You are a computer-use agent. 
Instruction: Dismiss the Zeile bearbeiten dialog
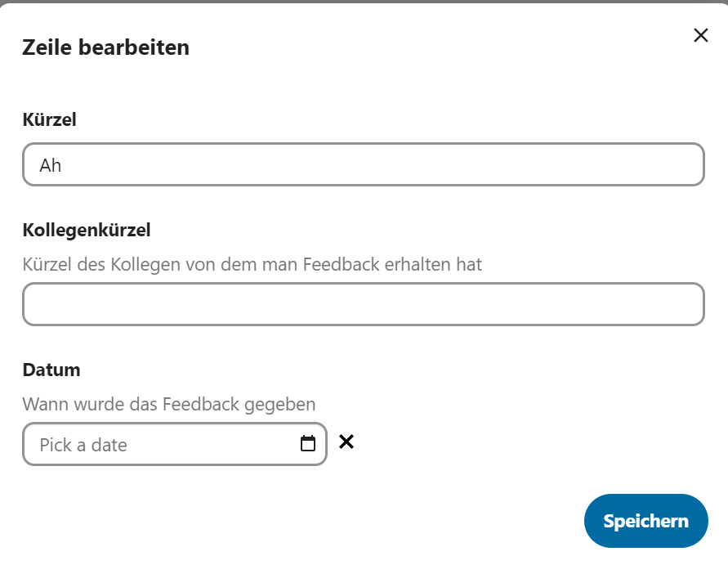(x=700, y=35)
